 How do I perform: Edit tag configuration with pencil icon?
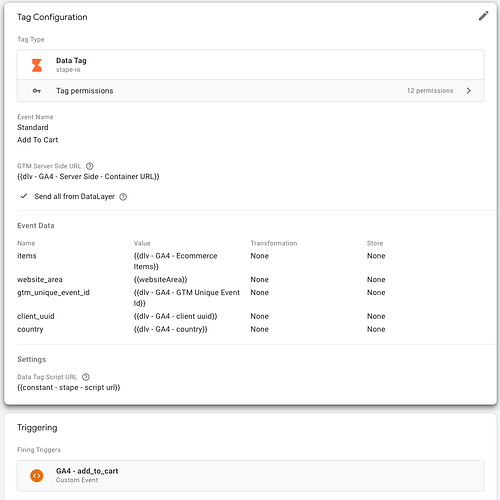(x=483, y=16)
